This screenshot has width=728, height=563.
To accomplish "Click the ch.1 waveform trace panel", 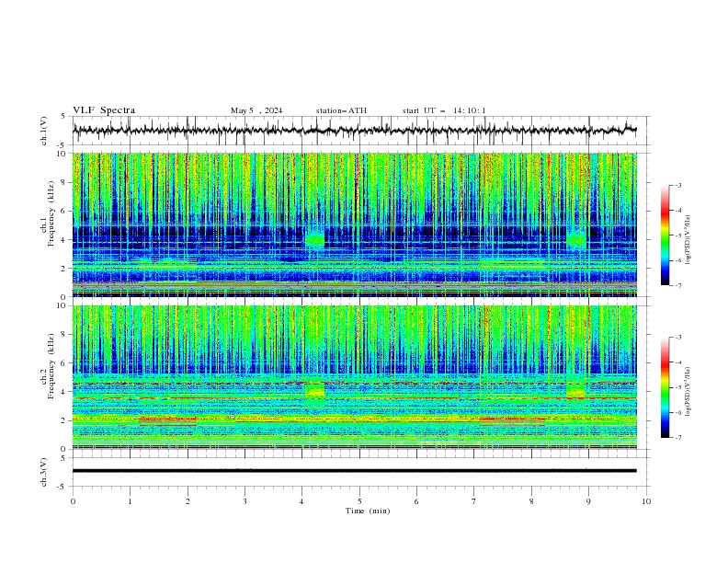I will click(361, 131).
